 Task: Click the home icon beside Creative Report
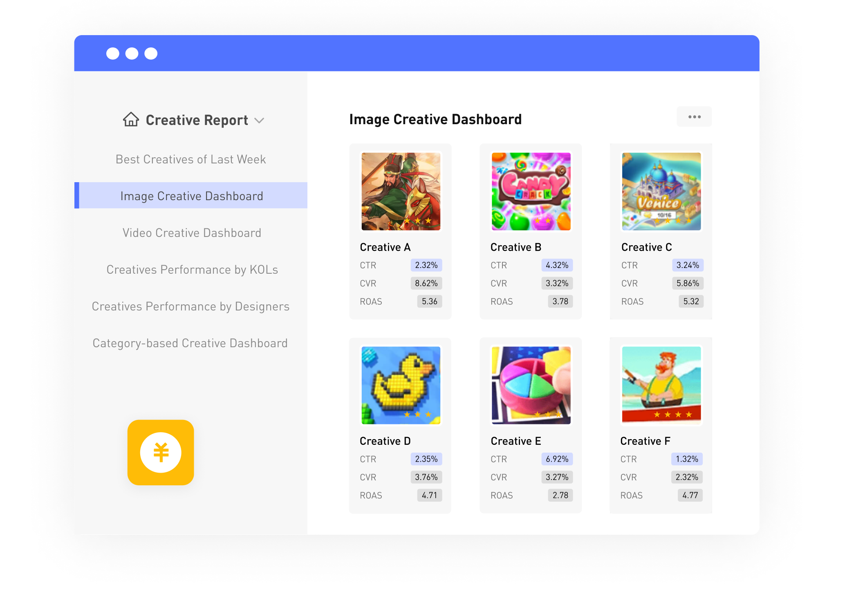tap(130, 120)
